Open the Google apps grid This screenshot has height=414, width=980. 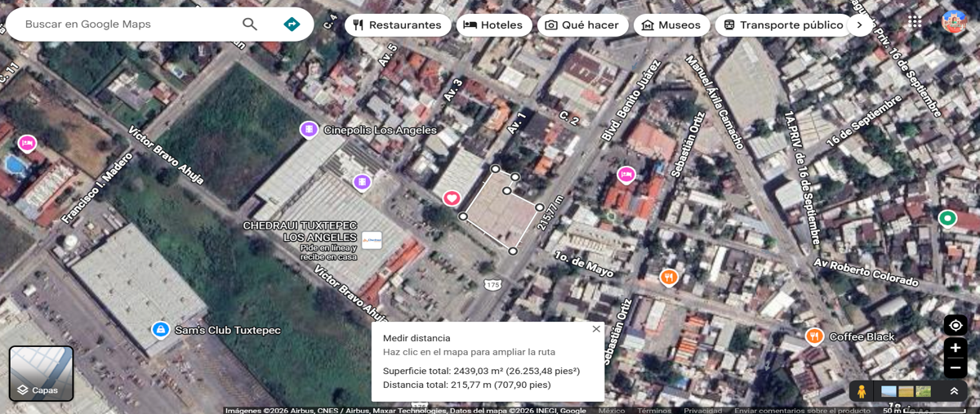915,22
